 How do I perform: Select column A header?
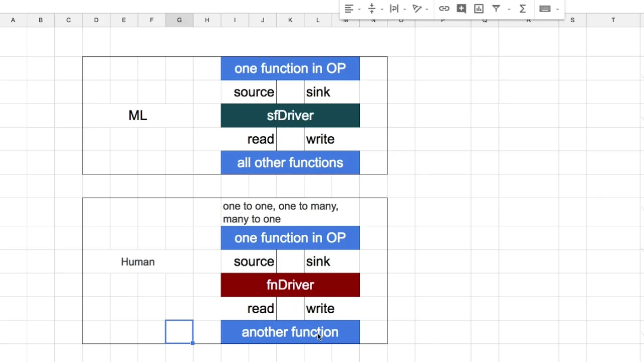tap(13, 20)
